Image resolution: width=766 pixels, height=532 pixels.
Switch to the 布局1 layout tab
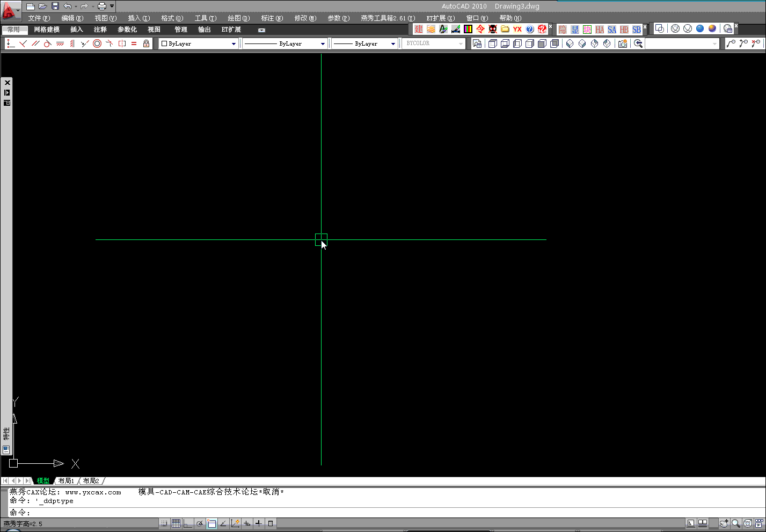[x=66, y=481]
